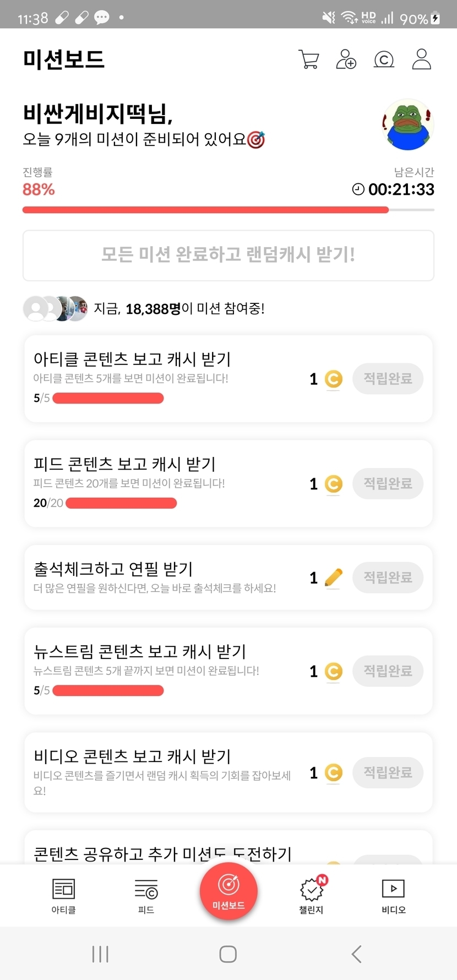This screenshot has height=980, width=457.
Task: Open the 비디오 콘텐츠 보고 캐시 받기 card
Action: click(165, 772)
